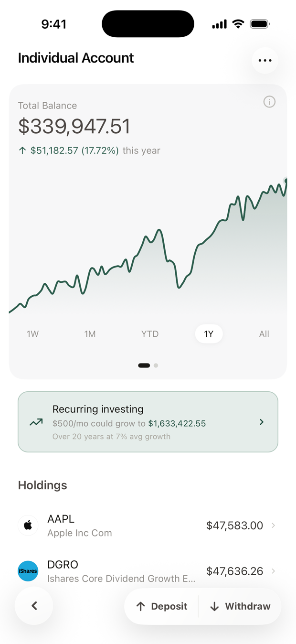Tap the Deposit button
Image resolution: width=296 pixels, height=644 pixels.
[x=161, y=606]
